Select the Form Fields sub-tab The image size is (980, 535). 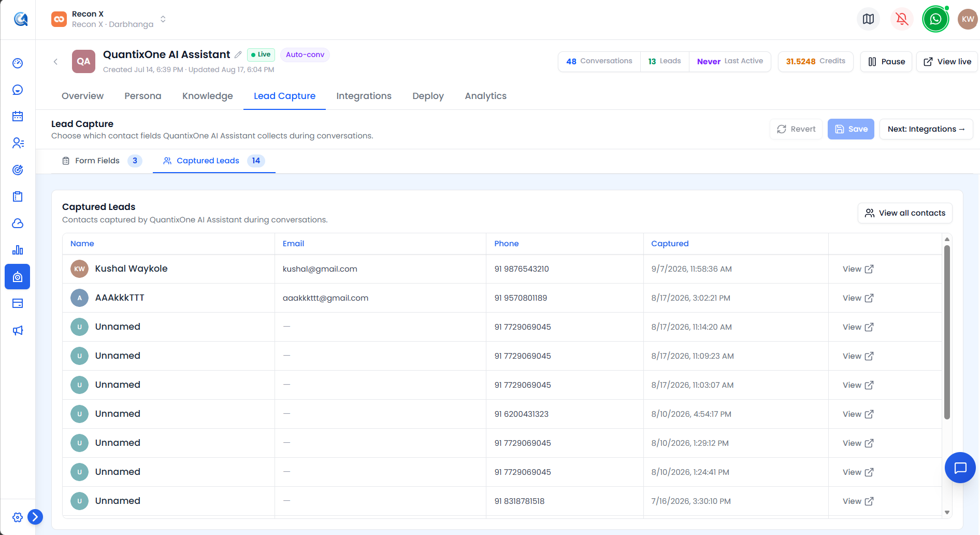[x=102, y=161]
